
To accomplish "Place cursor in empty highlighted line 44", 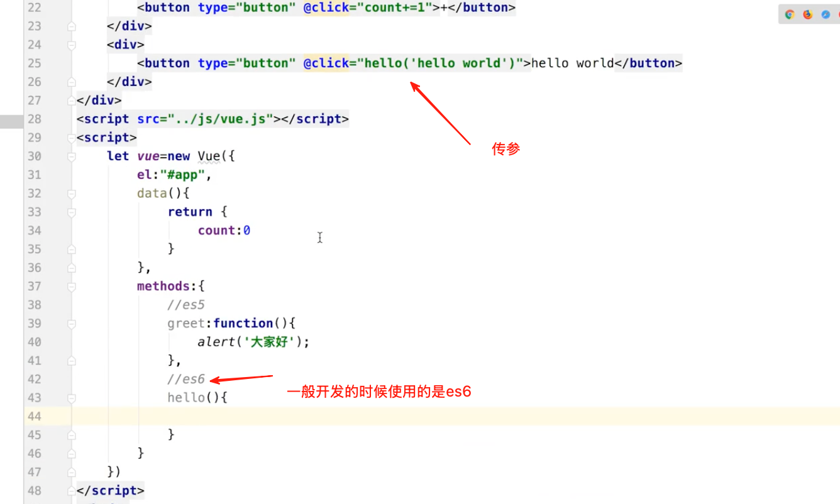I will 456,416.
